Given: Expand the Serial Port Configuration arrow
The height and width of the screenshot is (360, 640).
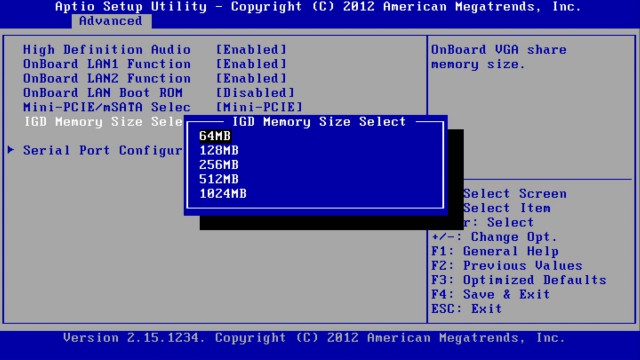Looking at the screenshot, I should (11, 150).
